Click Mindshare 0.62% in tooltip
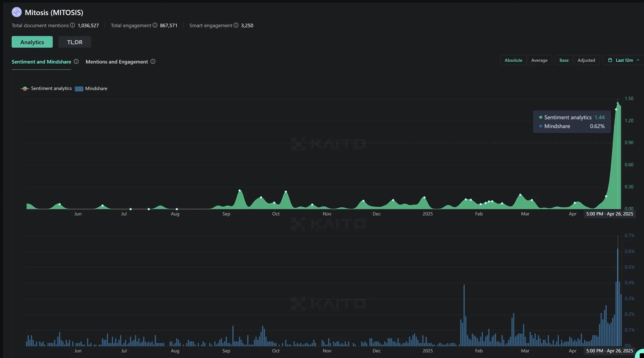This screenshot has width=644, height=358. (x=572, y=126)
